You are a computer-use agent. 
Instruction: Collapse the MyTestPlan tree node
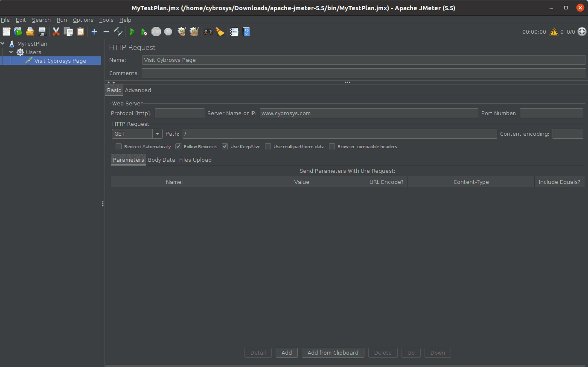(x=3, y=44)
